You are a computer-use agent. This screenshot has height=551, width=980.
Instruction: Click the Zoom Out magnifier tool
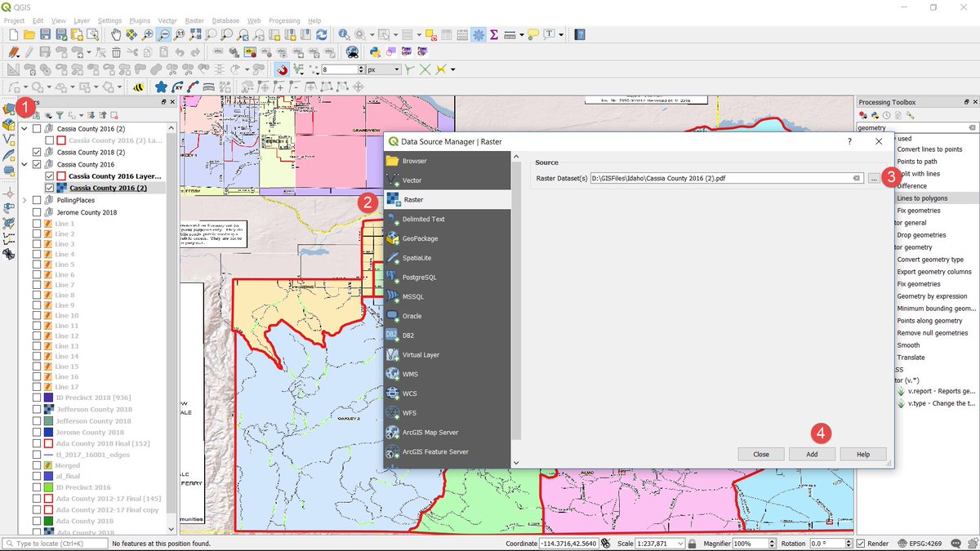pyautogui.click(x=164, y=34)
